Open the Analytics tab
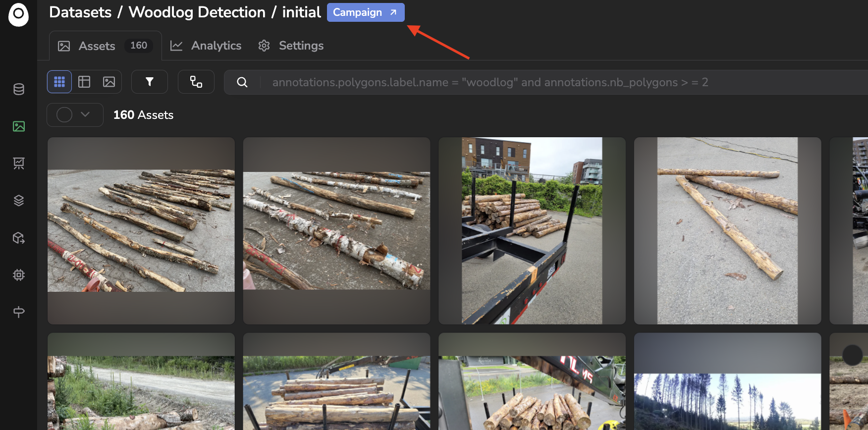Screen dimensions: 868x430 [206, 46]
